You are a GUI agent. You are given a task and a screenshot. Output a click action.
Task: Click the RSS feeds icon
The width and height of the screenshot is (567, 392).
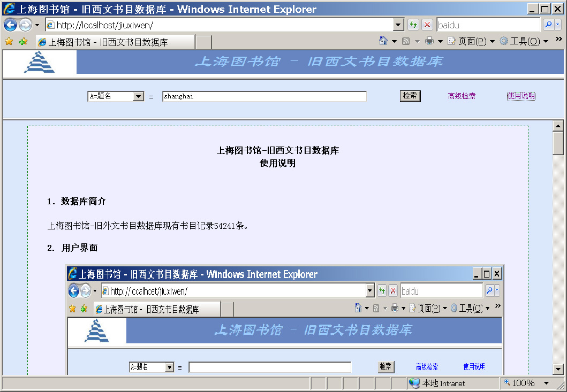(x=406, y=41)
